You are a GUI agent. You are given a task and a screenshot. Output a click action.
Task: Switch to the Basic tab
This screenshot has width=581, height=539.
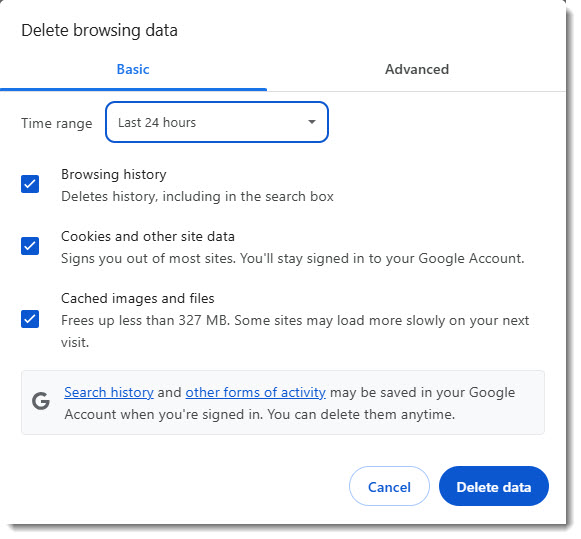[x=133, y=70]
